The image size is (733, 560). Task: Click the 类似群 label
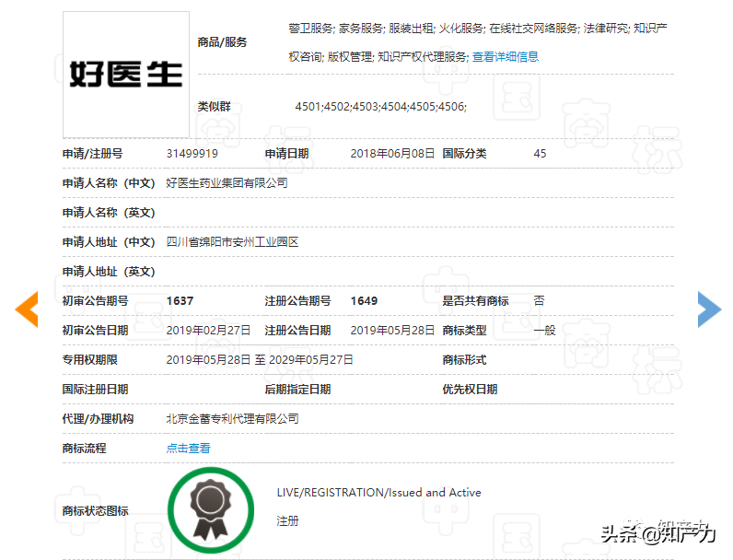pyautogui.click(x=215, y=106)
